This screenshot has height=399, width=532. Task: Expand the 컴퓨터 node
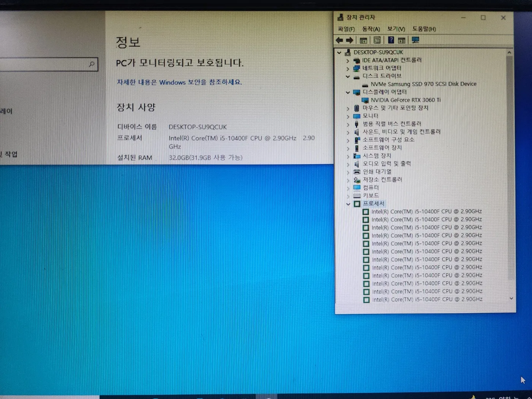(348, 188)
